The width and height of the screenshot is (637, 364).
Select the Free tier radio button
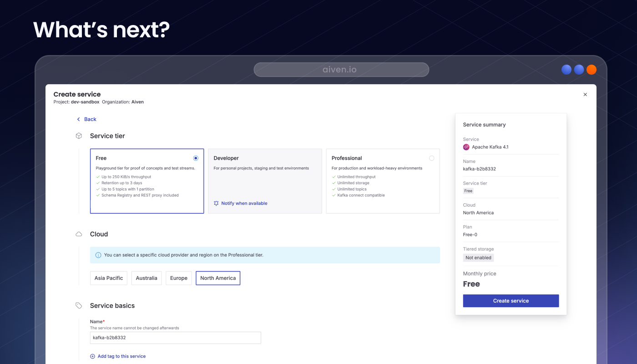coord(196,158)
